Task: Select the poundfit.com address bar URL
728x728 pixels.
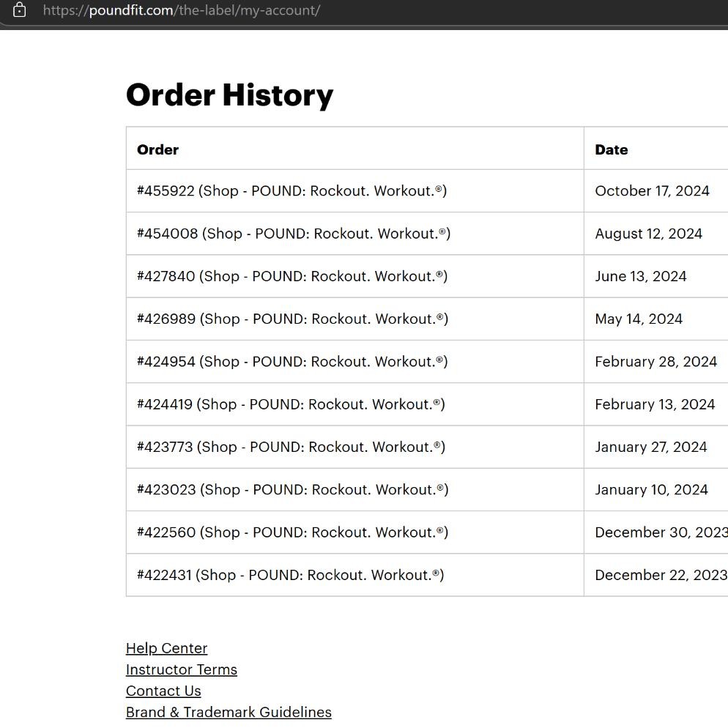Action: coord(181,10)
